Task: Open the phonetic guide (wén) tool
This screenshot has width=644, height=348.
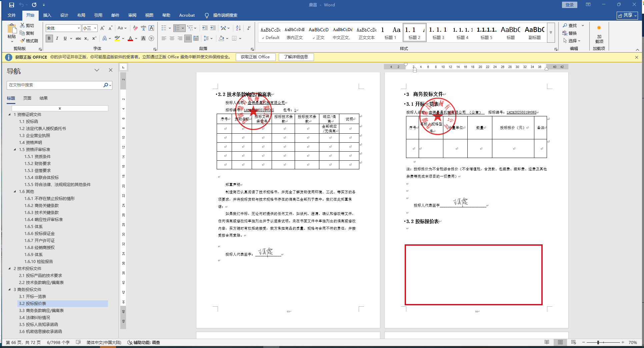Action: click(143, 28)
